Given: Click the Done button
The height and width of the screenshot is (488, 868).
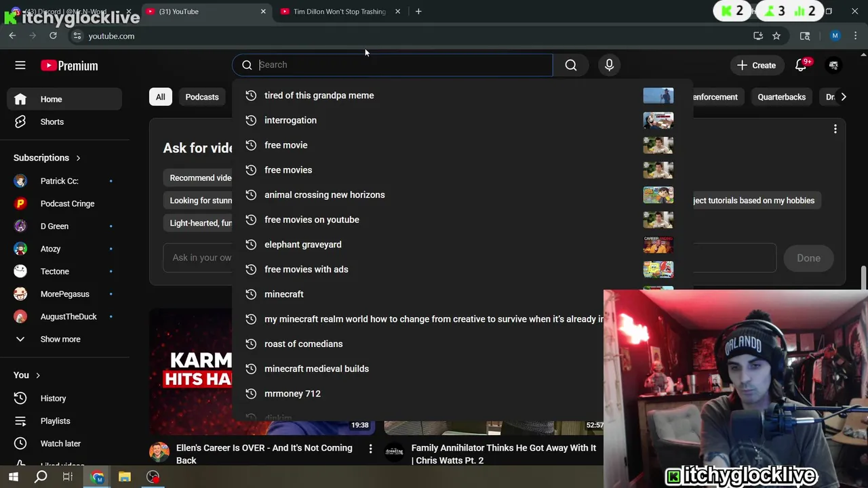Looking at the screenshot, I should tap(808, 258).
